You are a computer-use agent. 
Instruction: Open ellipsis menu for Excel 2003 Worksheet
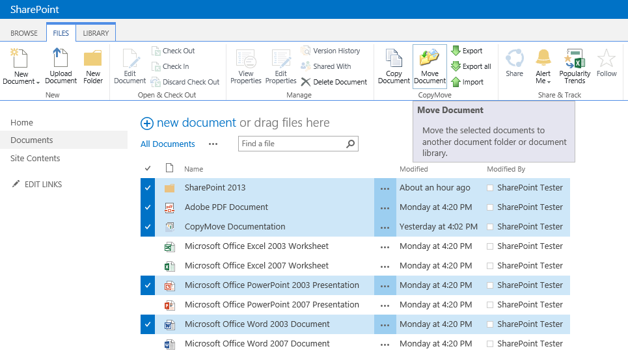(385, 247)
